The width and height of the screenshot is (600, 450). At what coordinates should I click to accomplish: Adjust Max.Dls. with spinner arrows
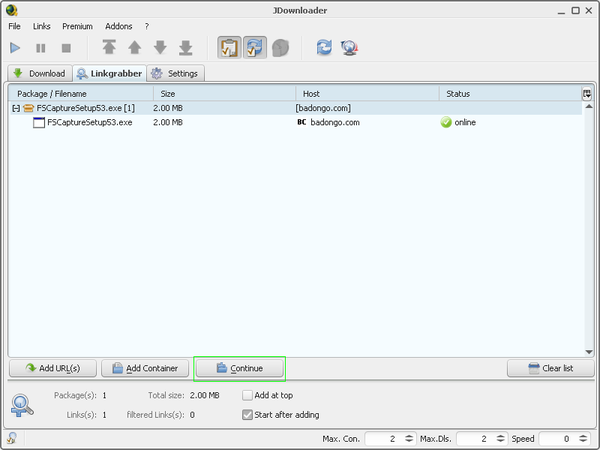501,439
